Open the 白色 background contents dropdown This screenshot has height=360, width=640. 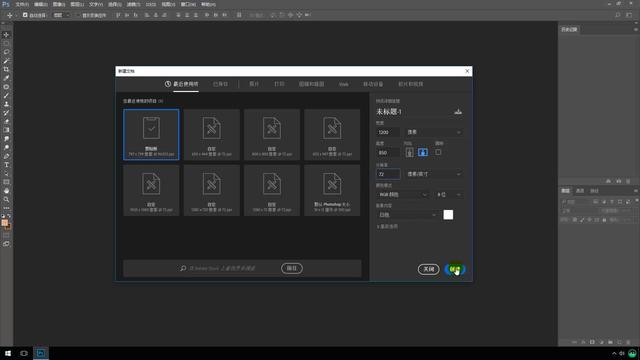point(407,215)
